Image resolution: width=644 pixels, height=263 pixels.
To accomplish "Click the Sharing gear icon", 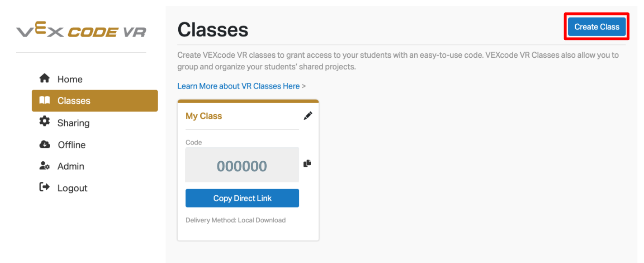I will [x=44, y=122].
